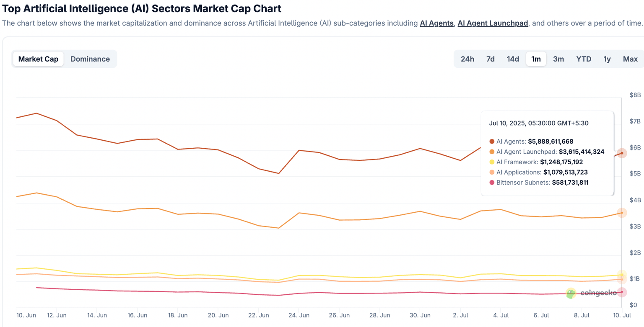This screenshot has width=644, height=327.
Task: Click the Bittensor Subnets legend dot
Action: coord(491,182)
